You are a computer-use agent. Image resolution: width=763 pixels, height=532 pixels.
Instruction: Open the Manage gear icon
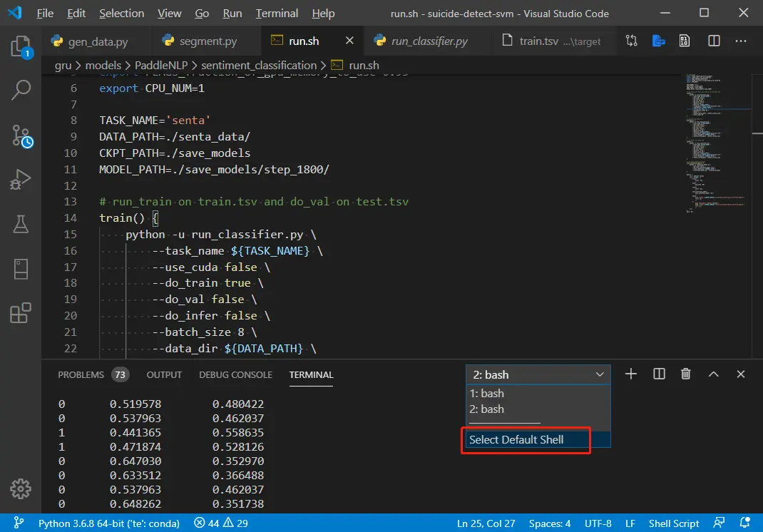21,488
